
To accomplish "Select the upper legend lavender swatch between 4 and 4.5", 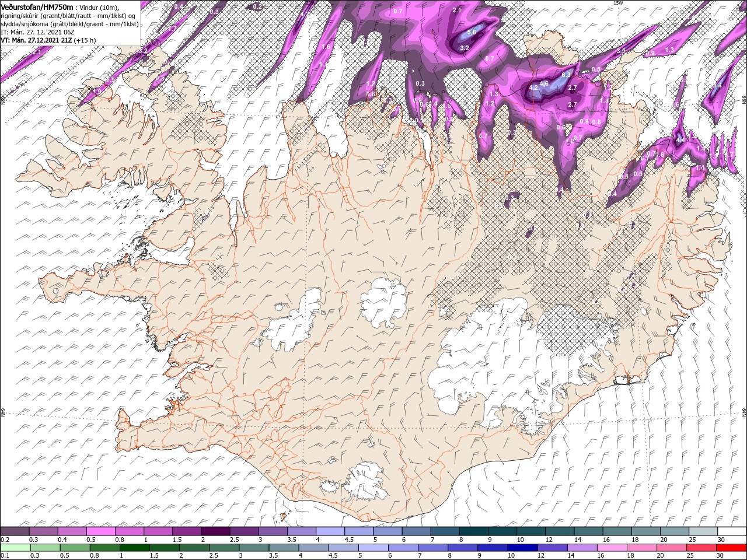I will pyautogui.click(x=330, y=531).
